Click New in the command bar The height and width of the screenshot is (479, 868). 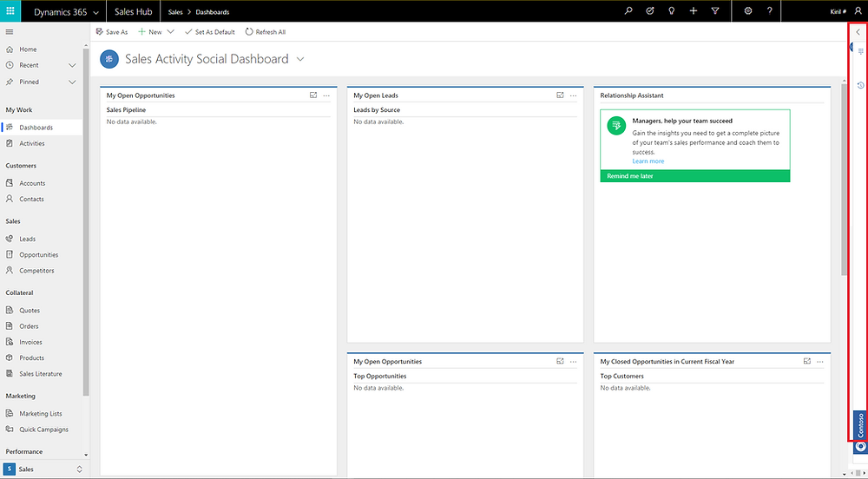(x=150, y=32)
